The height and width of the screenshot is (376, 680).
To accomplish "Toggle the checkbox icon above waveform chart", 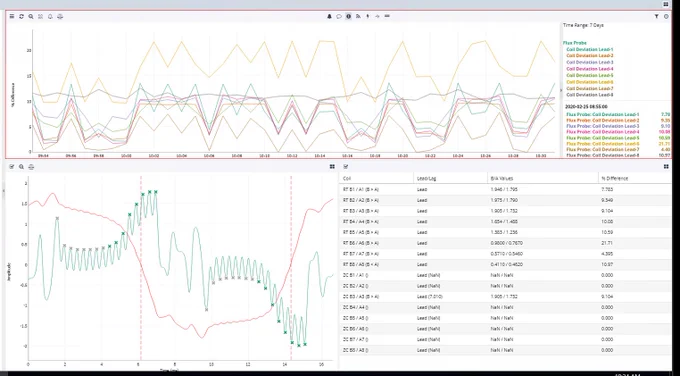I will tap(12, 167).
